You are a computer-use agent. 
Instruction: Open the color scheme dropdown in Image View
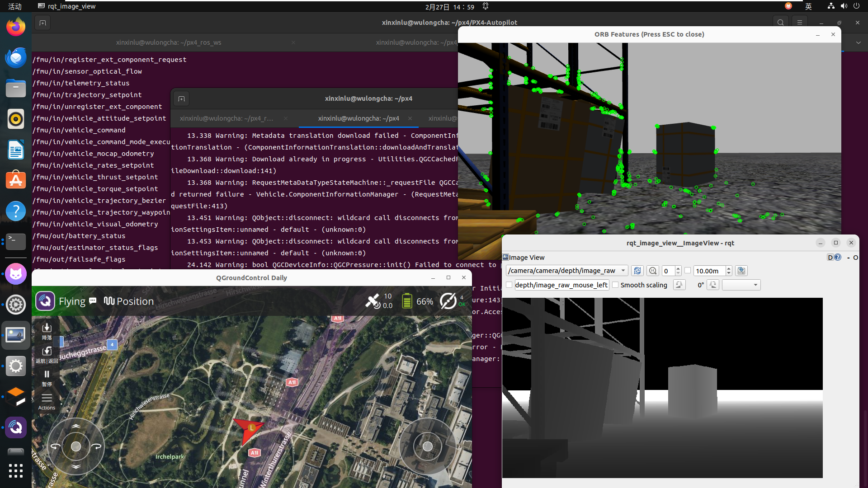(x=741, y=285)
